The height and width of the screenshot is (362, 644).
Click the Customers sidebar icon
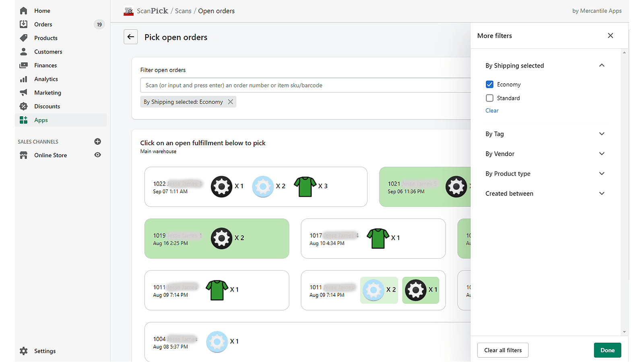click(x=24, y=51)
